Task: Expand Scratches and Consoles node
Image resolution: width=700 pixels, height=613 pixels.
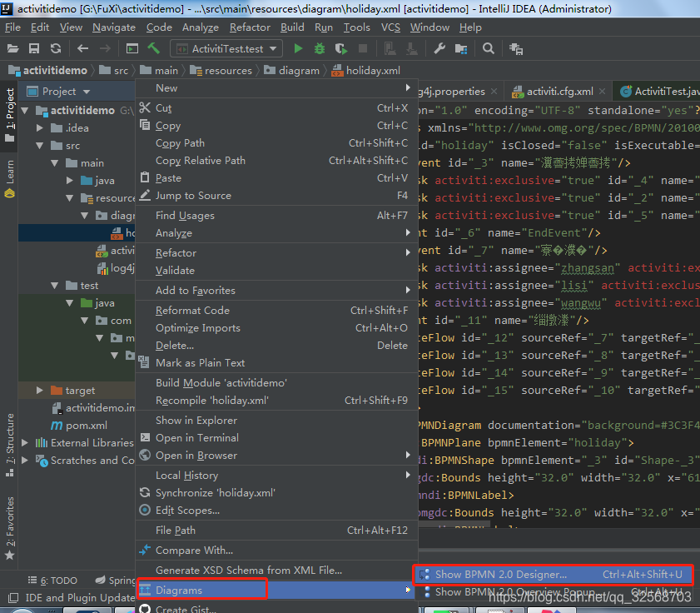Action: (x=25, y=461)
